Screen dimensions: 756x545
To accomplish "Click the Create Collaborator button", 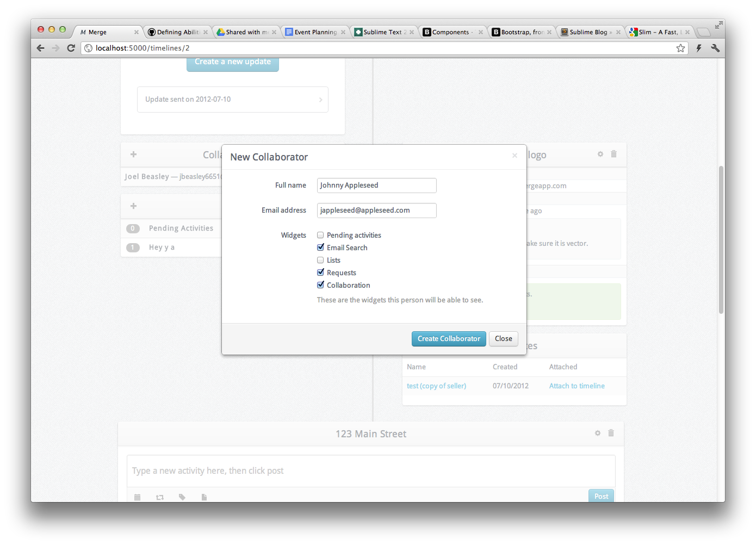I will tap(449, 338).
